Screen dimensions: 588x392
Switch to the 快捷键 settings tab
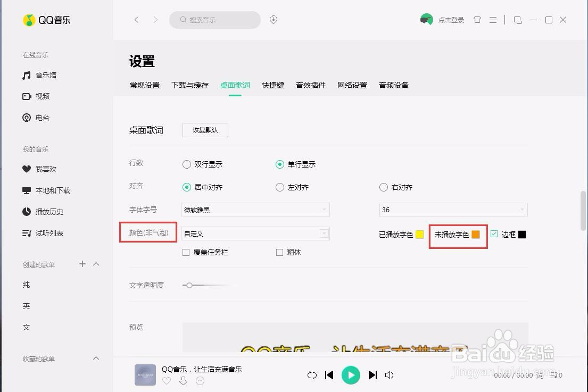272,85
